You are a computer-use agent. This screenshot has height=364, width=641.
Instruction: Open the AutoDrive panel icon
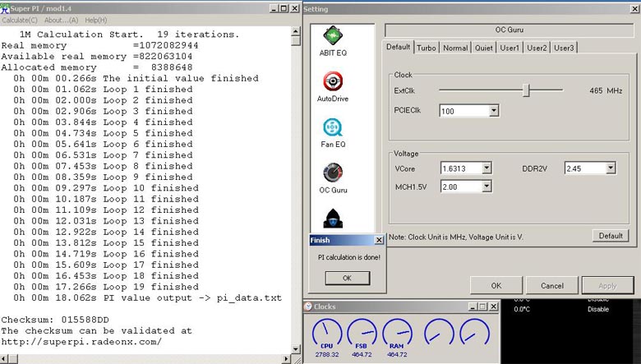tap(333, 81)
